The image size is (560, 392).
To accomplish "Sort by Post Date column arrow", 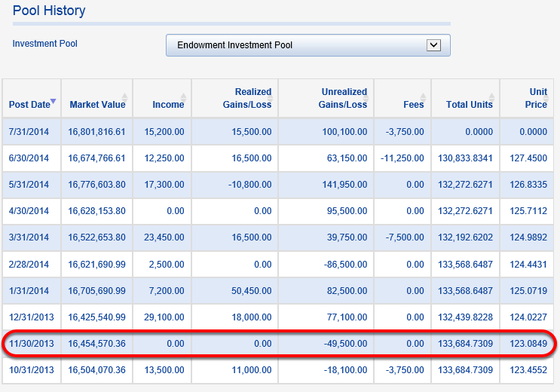I will point(54,101).
